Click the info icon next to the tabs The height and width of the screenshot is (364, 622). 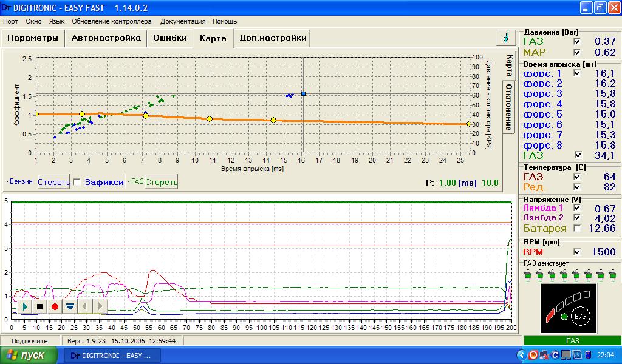pos(506,38)
